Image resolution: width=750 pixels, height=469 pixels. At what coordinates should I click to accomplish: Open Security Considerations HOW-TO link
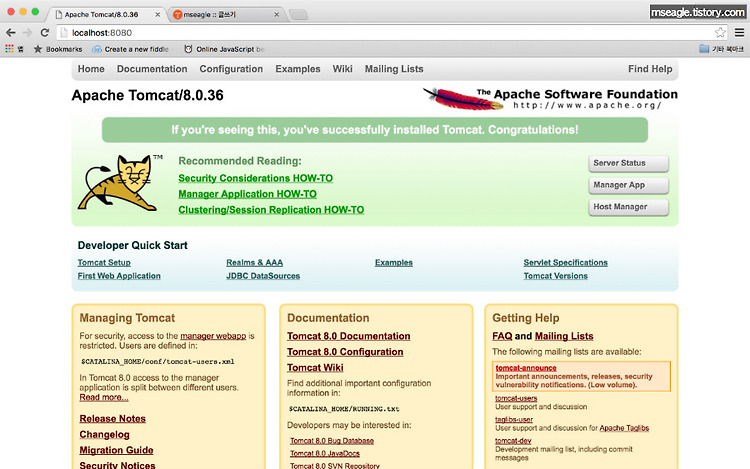click(x=255, y=178)
